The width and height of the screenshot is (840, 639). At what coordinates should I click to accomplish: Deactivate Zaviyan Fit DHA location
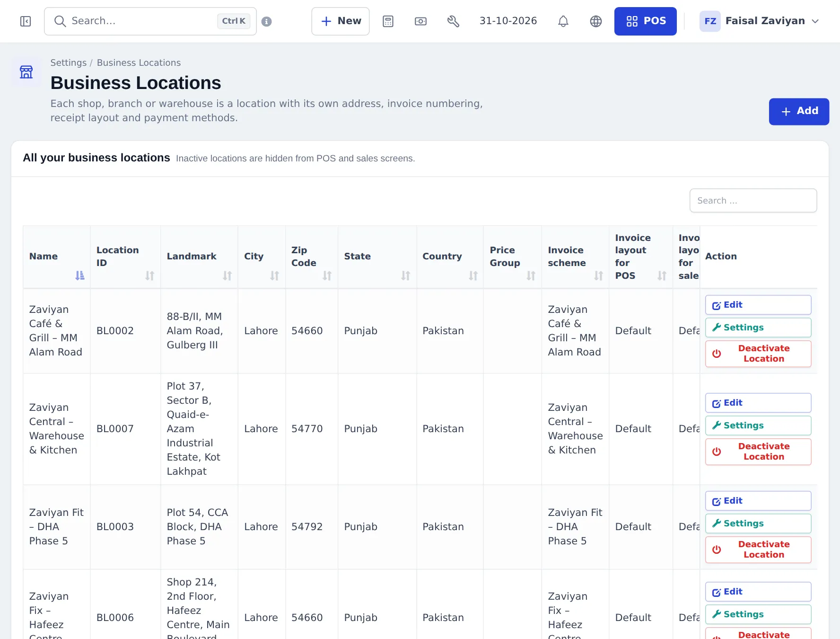tap(758, 550)
